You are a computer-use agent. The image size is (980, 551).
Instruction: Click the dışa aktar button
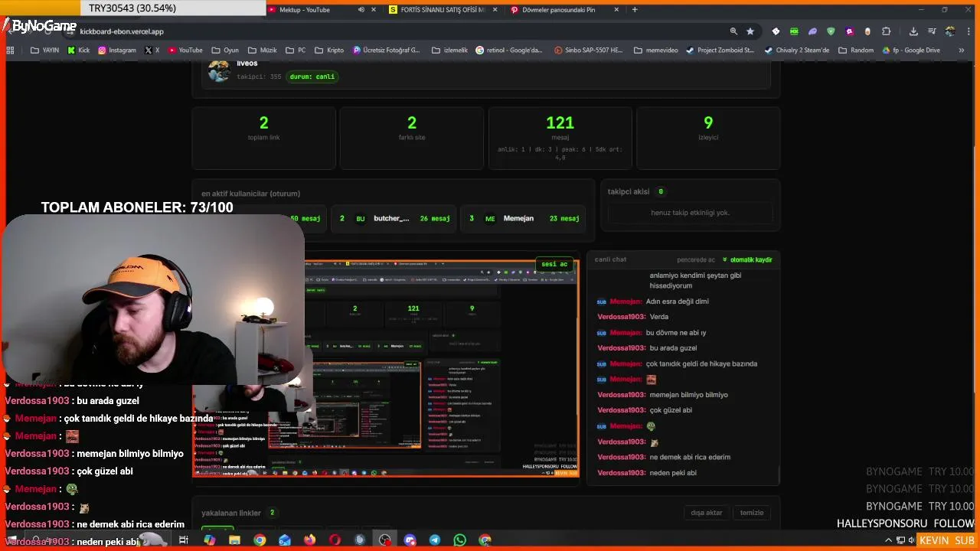pos(706,513)
